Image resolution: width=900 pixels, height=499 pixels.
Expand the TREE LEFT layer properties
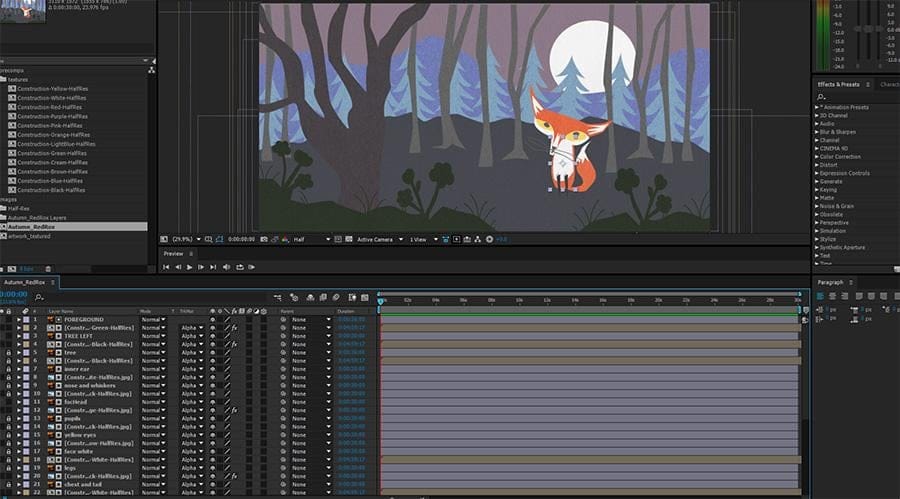coord(19,336)
